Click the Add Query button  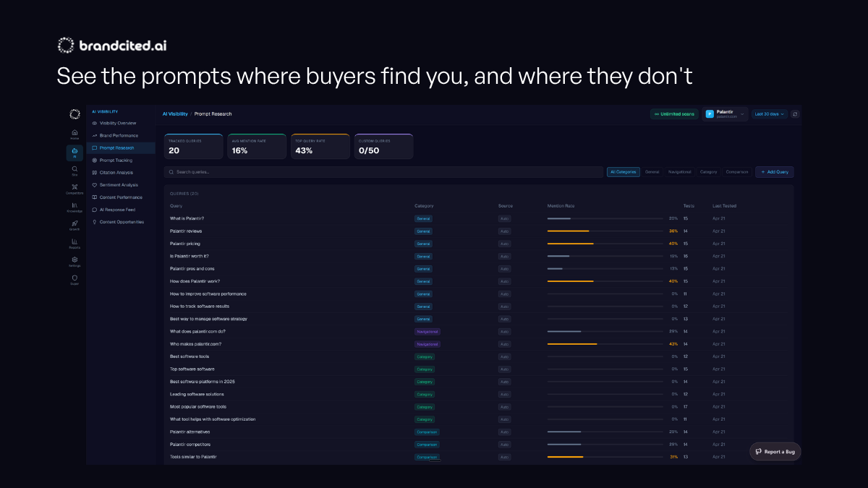774,172
